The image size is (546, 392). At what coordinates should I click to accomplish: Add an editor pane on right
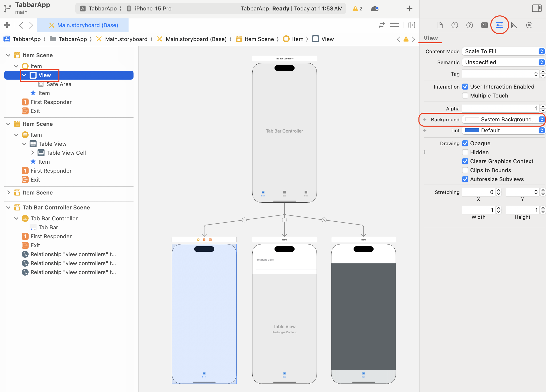412,25
